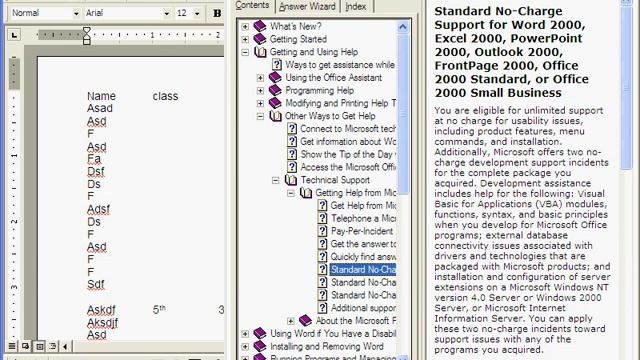Image resolution: width=640 pixels, height=360 pixels.
Task: Open Get information about Word topic
Action: (x=348, y=142)
